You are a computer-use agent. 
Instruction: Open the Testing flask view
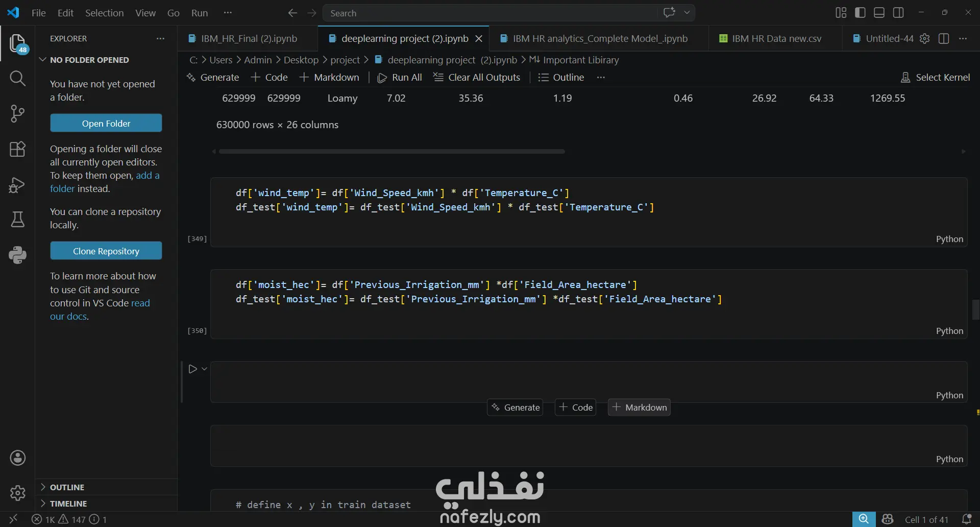(18, 220)
